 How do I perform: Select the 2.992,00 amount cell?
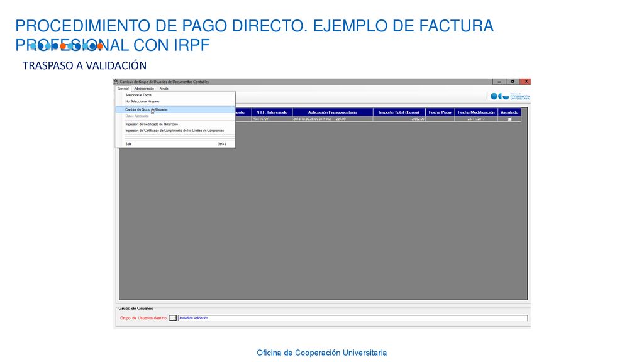click(399, 119)
